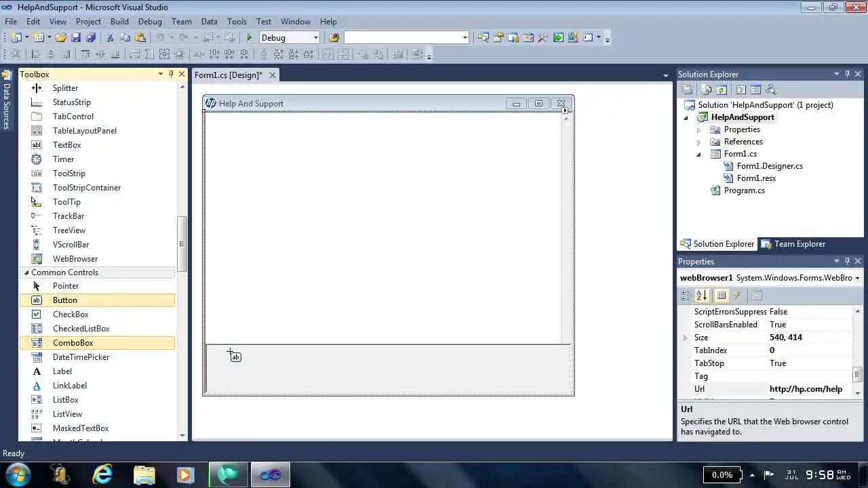Open the Build menu
This screenshot has width=868, height=488.
click(119, 22)
